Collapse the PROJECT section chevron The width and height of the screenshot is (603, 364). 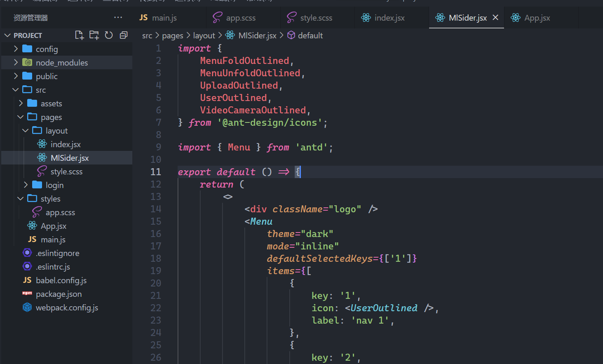coord(7,35)
